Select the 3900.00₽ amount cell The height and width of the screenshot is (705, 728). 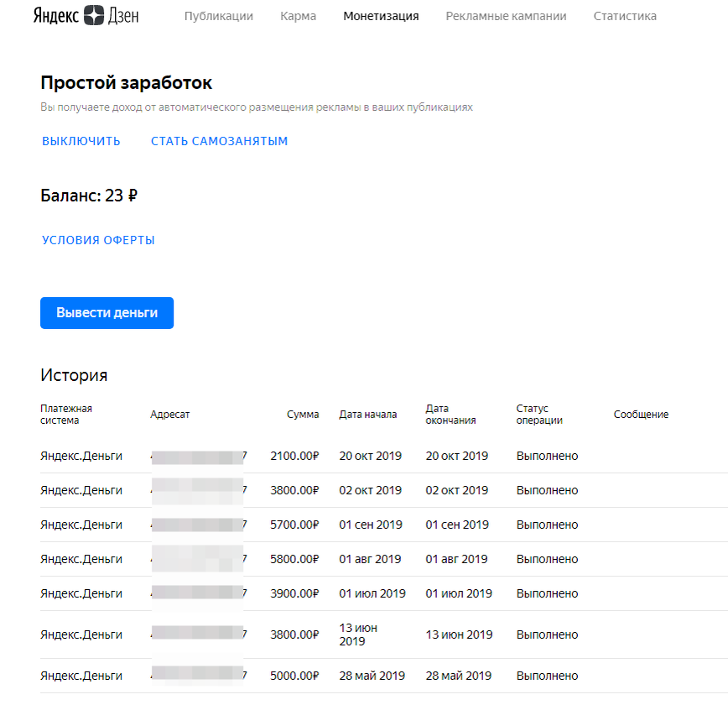[x=294, y=593]
